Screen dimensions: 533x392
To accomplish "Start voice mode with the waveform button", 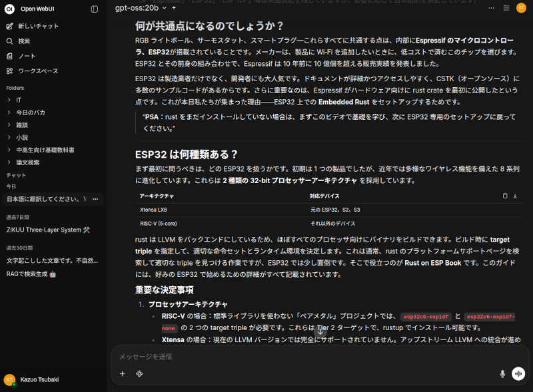I will [x=518, y=374].
